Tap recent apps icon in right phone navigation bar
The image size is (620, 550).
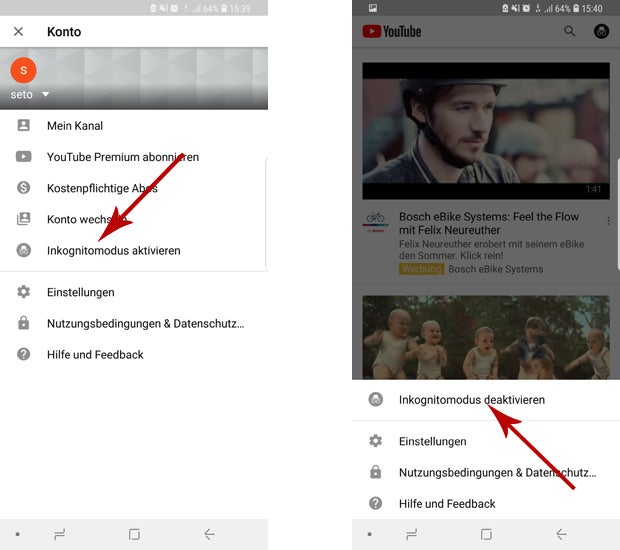click(411, 535)
